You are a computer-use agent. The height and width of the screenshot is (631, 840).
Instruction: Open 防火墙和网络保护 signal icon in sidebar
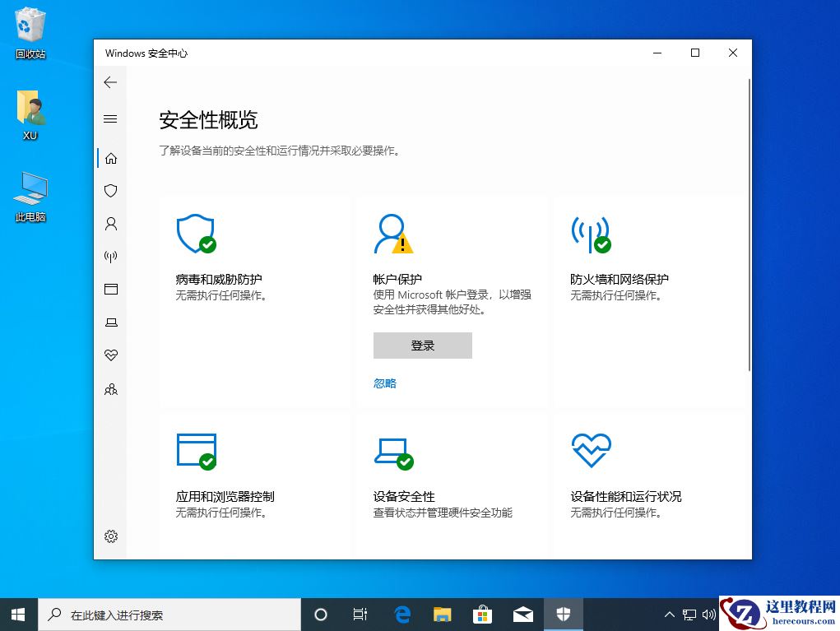click(x=111, y=256)
